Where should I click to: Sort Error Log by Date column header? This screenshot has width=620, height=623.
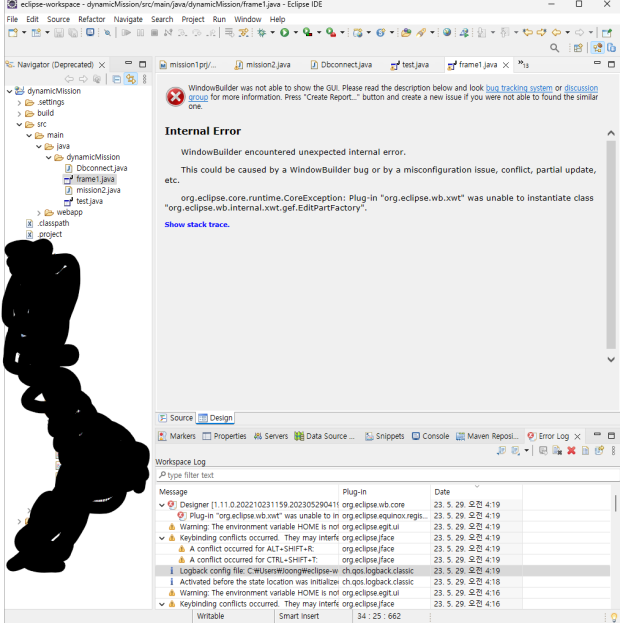(476, 492)
